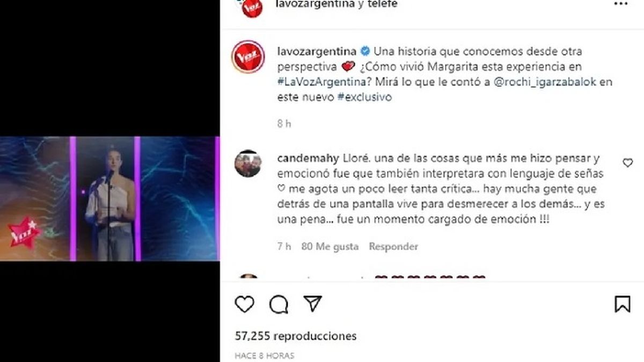This screenshot has width=644, height=362.
Task: Open candemahy username link
Action: point(308,159)
